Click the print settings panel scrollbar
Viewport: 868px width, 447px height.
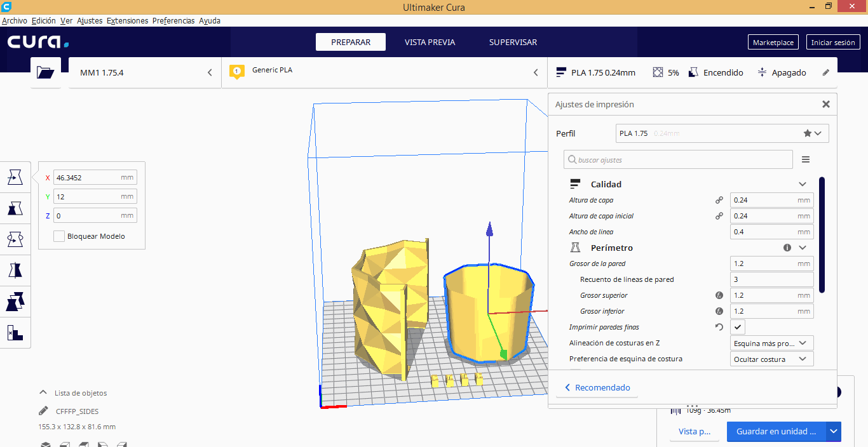(822, 235)
